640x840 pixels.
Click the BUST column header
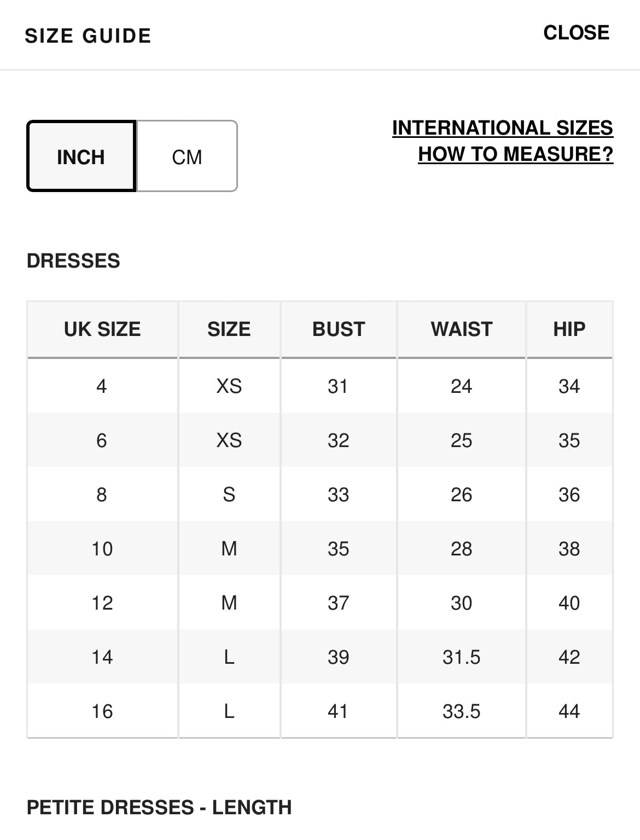[338, 329]
